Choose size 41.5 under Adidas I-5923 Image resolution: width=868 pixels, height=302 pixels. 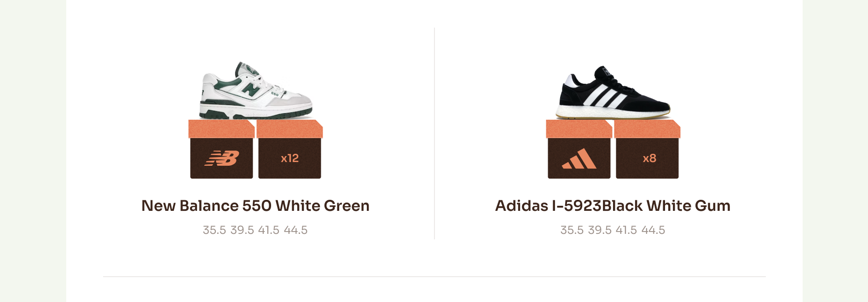626,230
